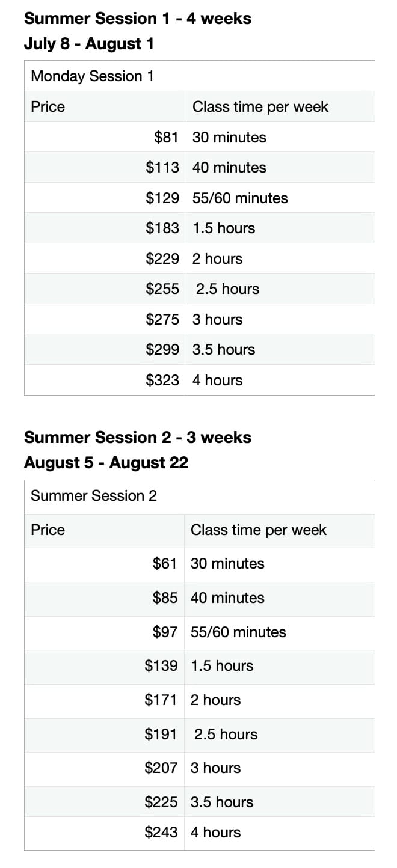
Task: Click the Summer Session 2 - 3 weeks heading
Action: (138, 437)
